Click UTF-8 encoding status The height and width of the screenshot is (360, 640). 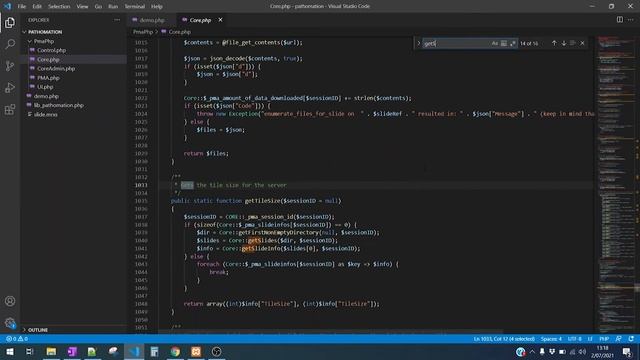574,339
